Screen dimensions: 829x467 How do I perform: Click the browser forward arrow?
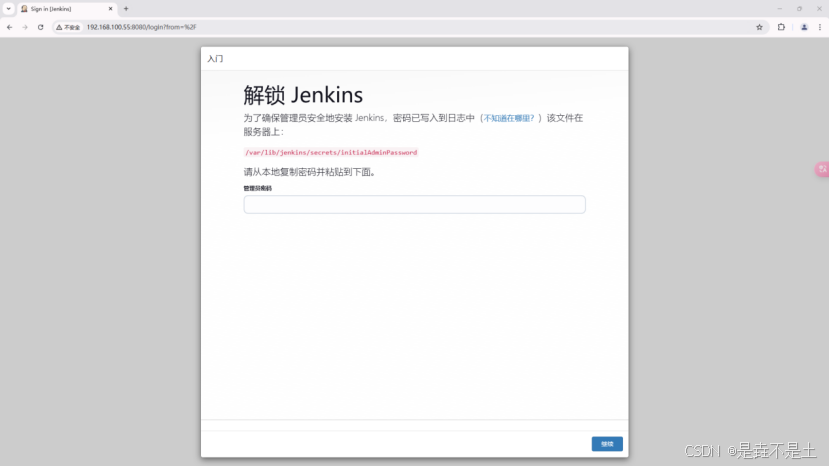click(x=25, y=27)
